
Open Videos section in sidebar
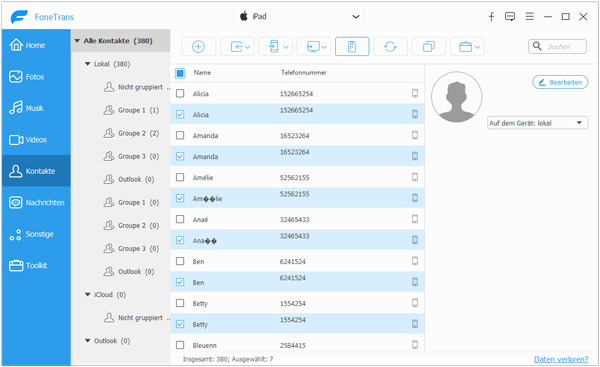pos(36,140)
